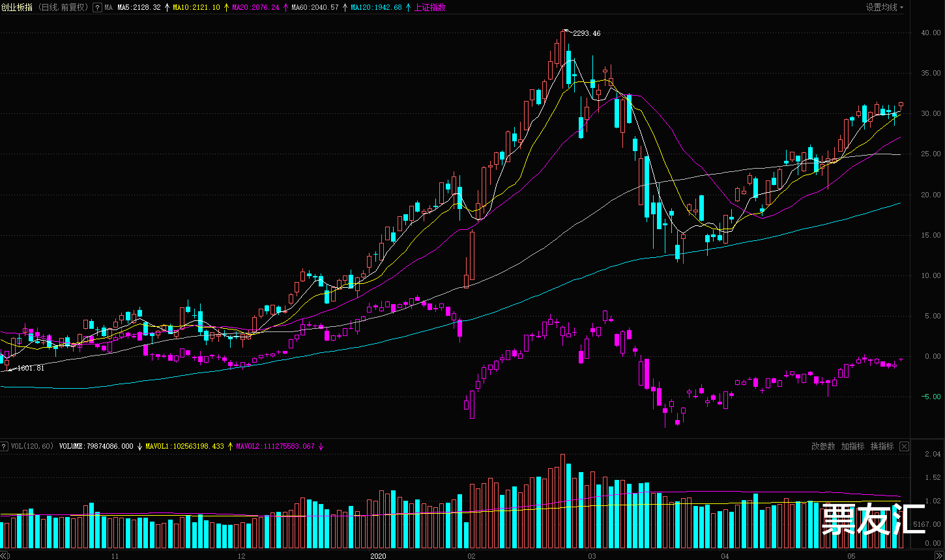Click 加指标 to add an indicator

(x=852, y=447)
